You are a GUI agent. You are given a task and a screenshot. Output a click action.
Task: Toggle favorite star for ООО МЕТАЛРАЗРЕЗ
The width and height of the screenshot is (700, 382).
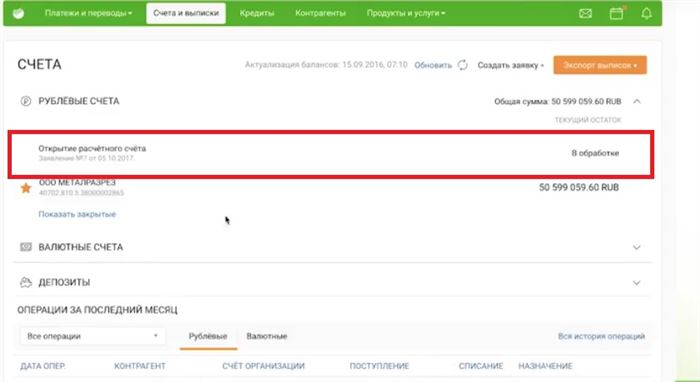coord(26,188)
